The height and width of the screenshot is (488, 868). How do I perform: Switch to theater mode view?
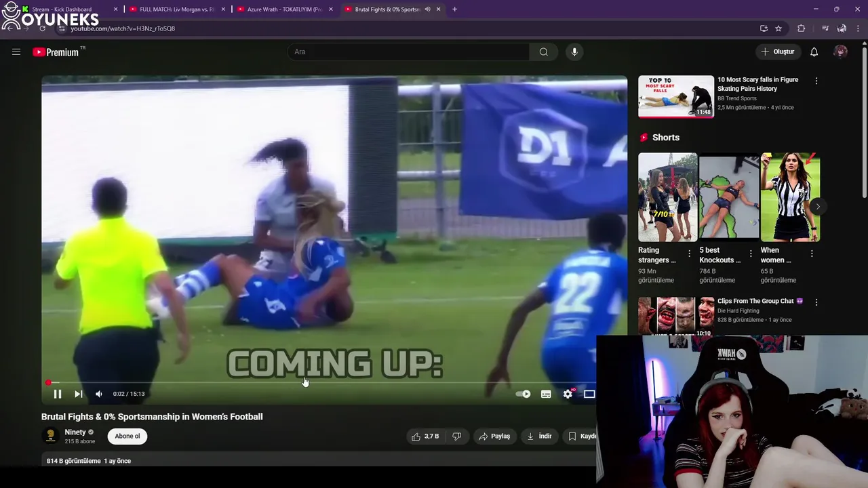(589, 394)
